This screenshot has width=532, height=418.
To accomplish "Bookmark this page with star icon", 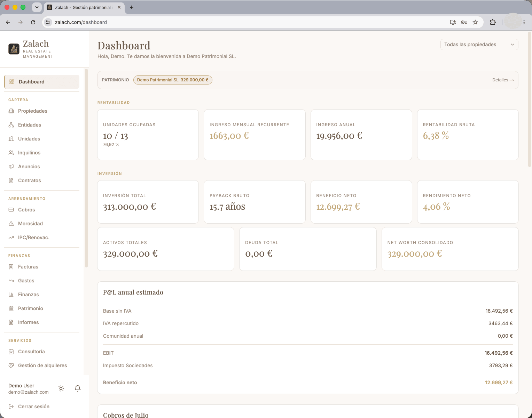I will point(475,22).
